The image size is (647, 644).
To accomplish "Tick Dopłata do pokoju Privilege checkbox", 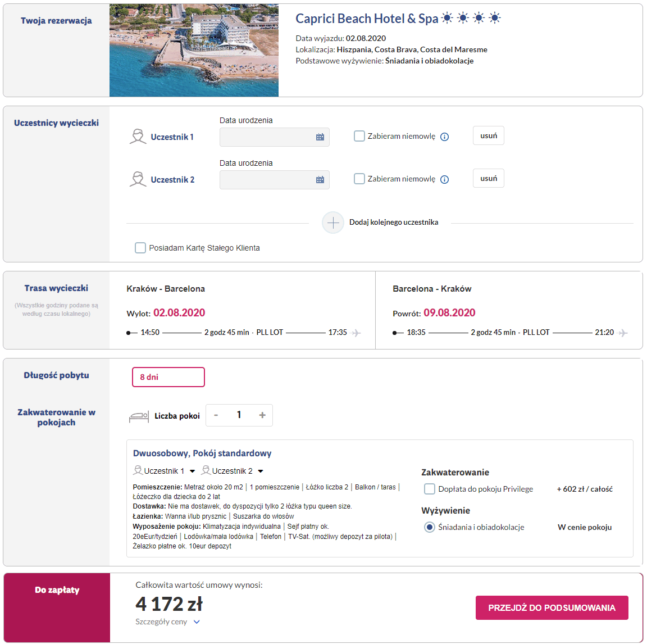I will tap(430, 489).
